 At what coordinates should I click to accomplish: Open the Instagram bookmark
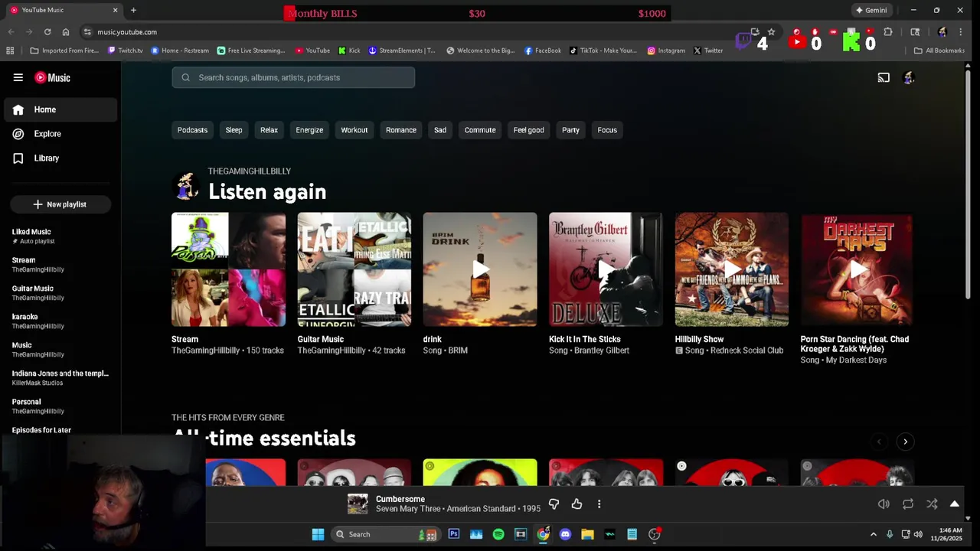[x=666, y=51]
